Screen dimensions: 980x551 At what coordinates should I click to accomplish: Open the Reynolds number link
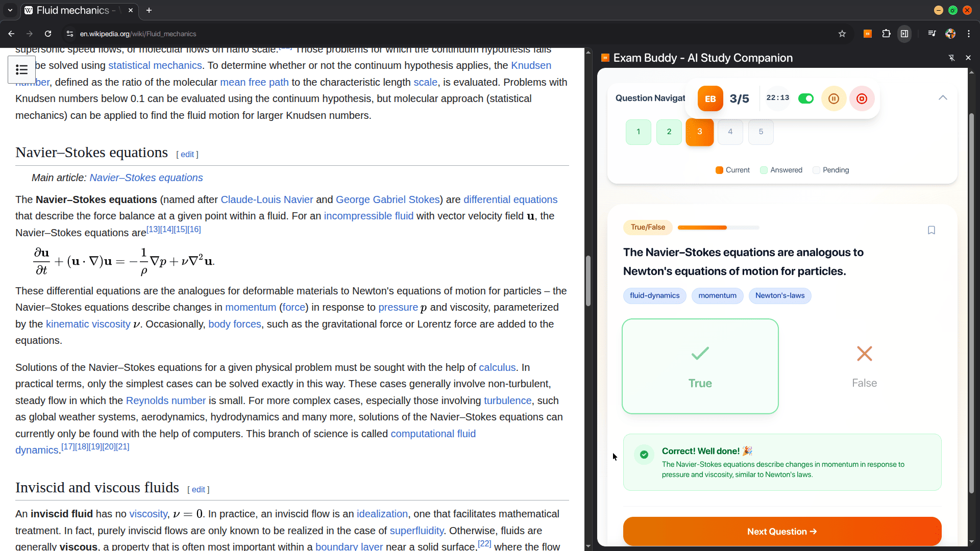pyautogui.click(x=165, y=400)
